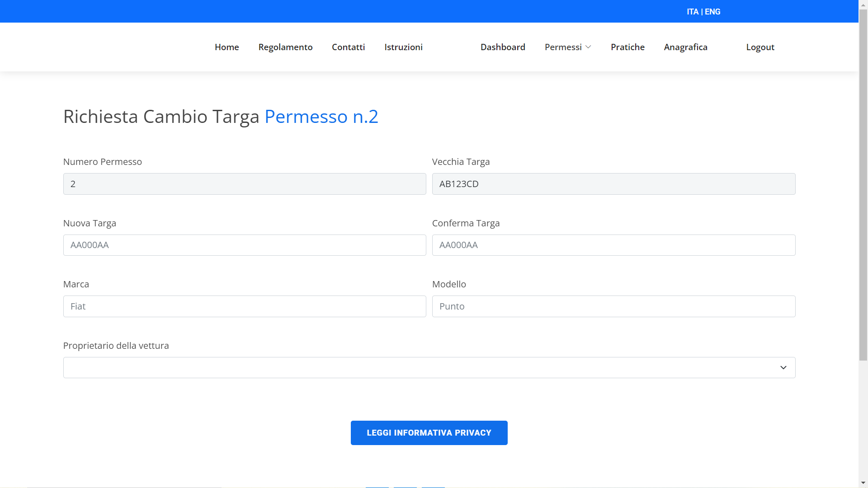The height and width of the screenshot is (488, 868).
Task: Switch language to ENG
Action: click(712, 12)
